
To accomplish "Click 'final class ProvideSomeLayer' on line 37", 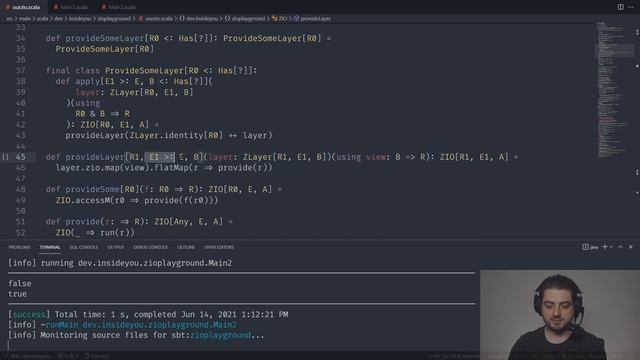I will point(115,71).
